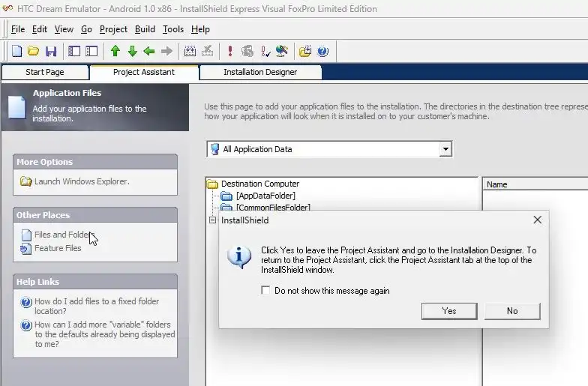This screenshot has width=588, height=386.
Task: Click the More Options panel header
Action: click(x=94, y=162)
